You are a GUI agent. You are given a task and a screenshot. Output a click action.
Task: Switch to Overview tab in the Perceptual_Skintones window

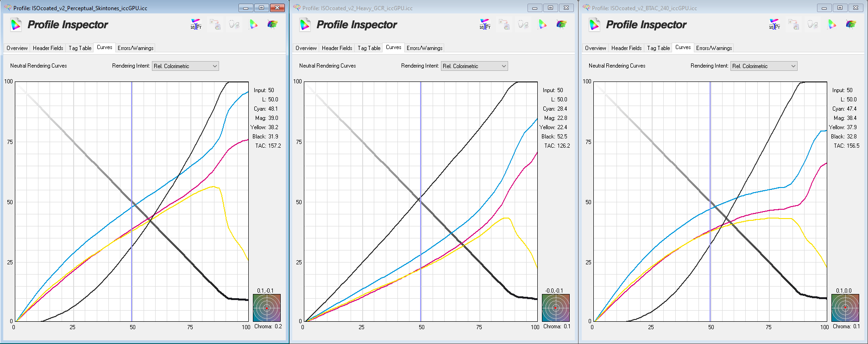[17, 48]
